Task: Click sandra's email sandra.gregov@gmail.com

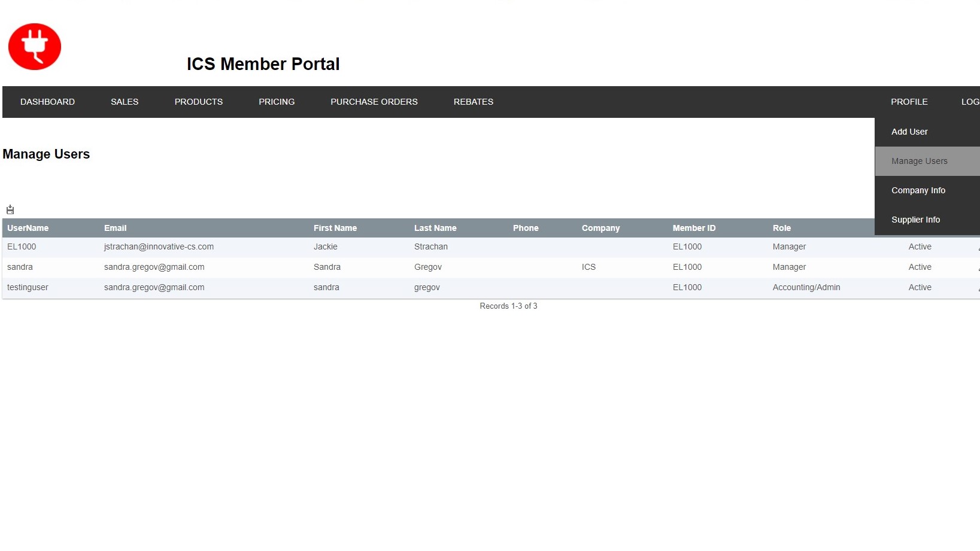Action: 154,267
